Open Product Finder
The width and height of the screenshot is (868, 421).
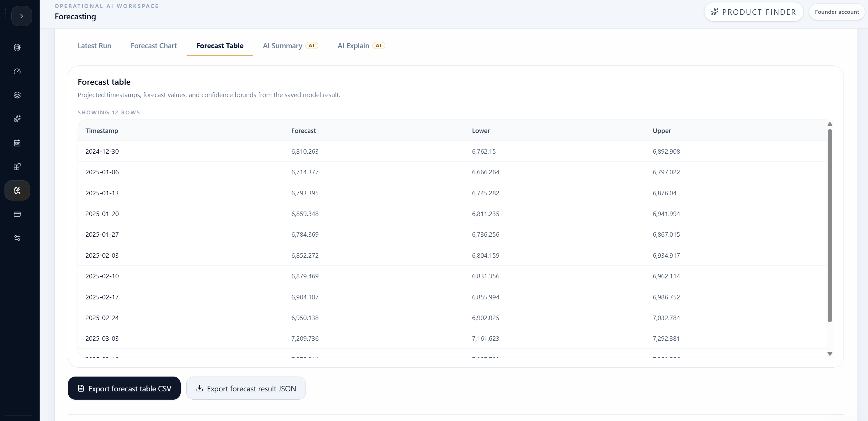point(754,12)
